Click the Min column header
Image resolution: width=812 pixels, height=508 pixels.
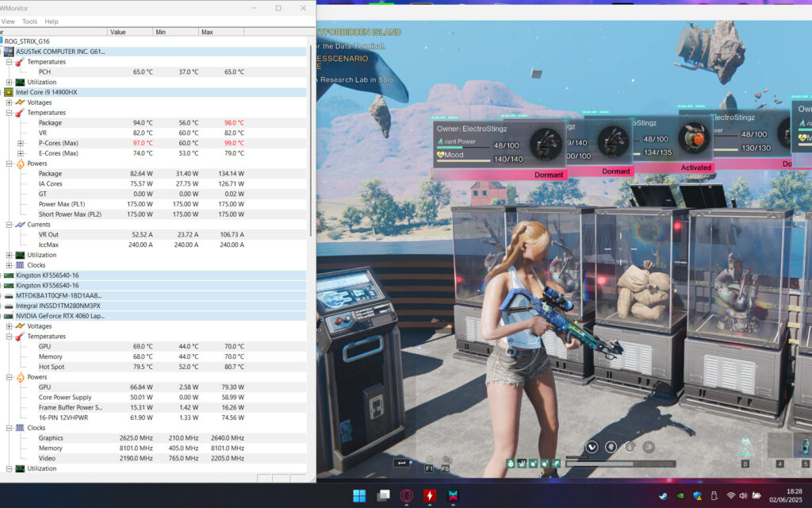click(175, 32)
